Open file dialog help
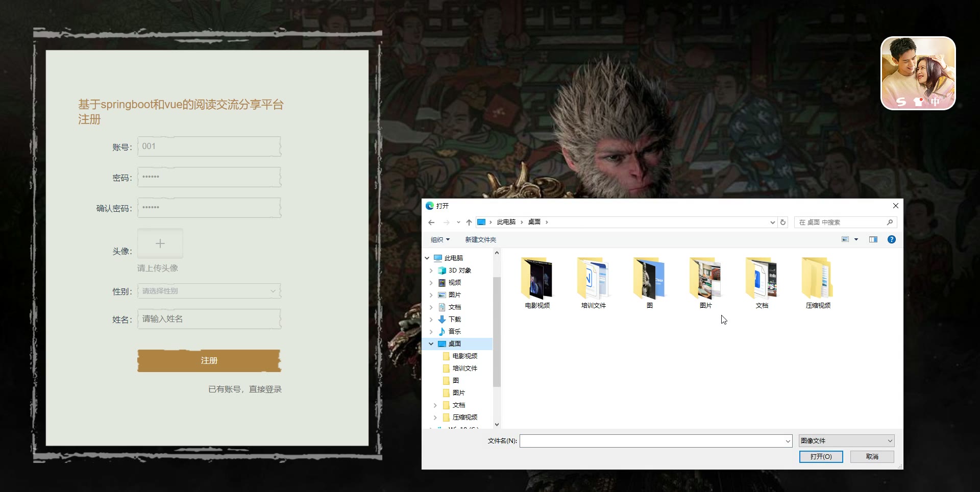980x492 pixels. [x=892, y=239]
